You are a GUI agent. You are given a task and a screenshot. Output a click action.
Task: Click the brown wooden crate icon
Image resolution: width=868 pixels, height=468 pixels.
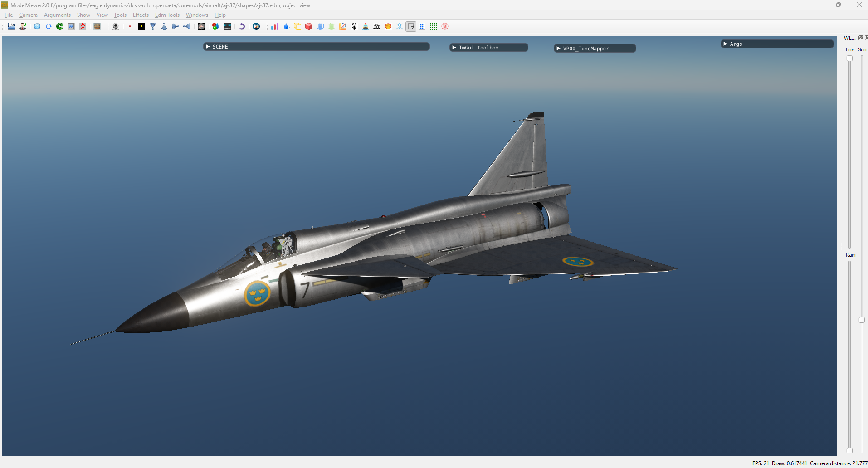[97, 26]
